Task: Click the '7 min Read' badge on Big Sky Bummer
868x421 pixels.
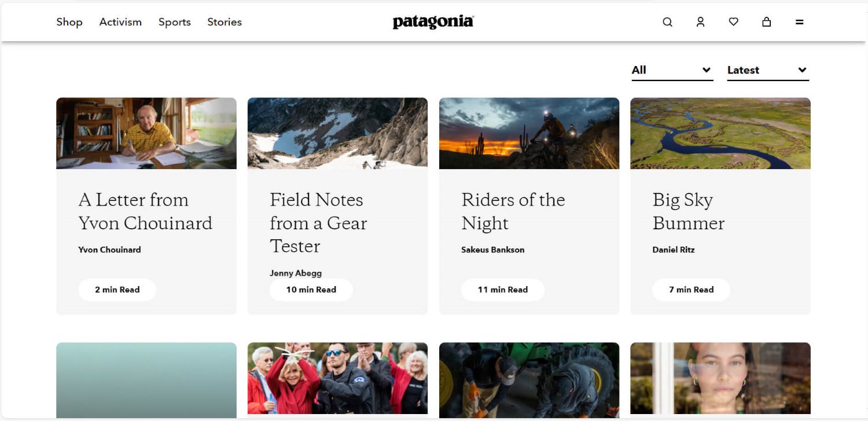Action: tap(691, 290)
